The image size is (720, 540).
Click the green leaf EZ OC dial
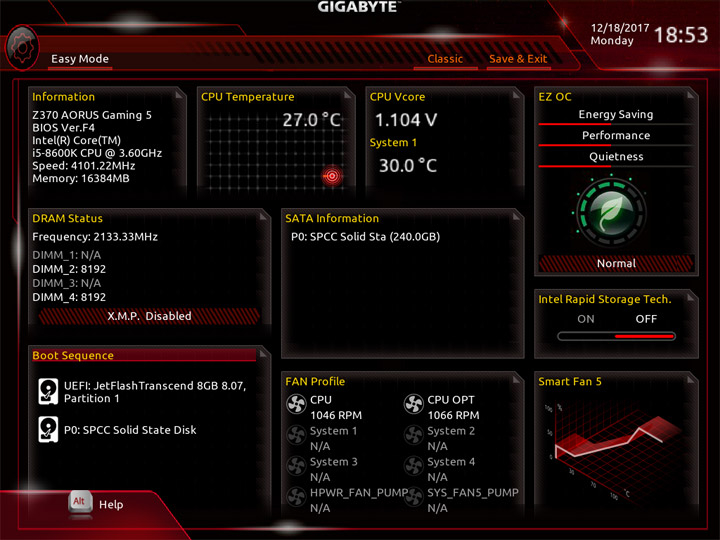[611, 213]
